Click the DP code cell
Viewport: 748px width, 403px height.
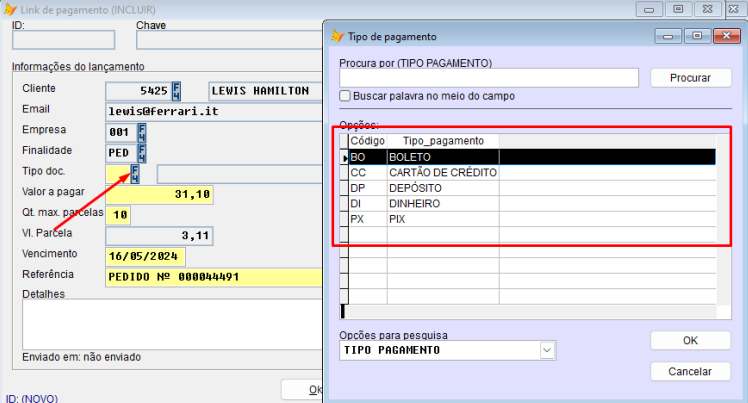click(368, 188)
